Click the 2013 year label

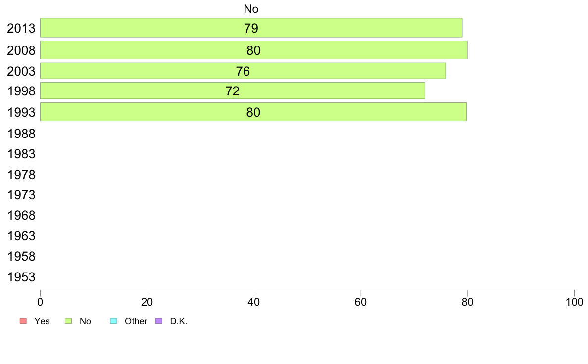pyautogui.click(x=21, y=28)
